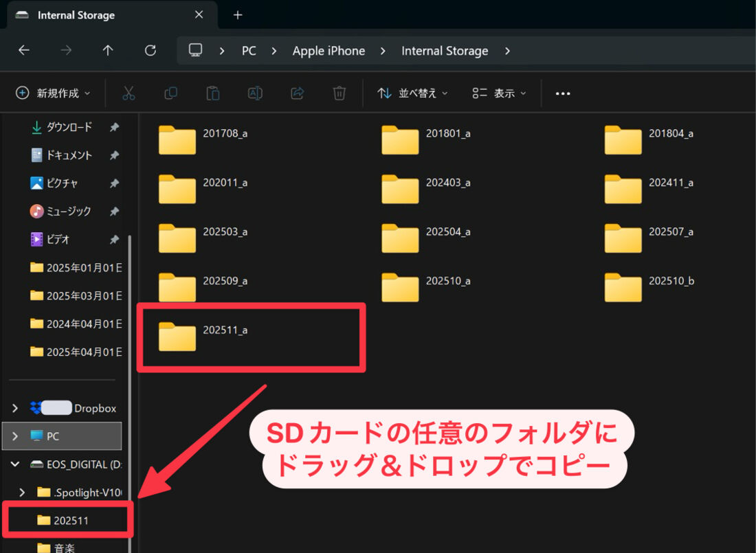Open the 新規作成 (New) dropdown
Image resolution: width=756 pixels, height=553 pixels.
pos(53,93)
